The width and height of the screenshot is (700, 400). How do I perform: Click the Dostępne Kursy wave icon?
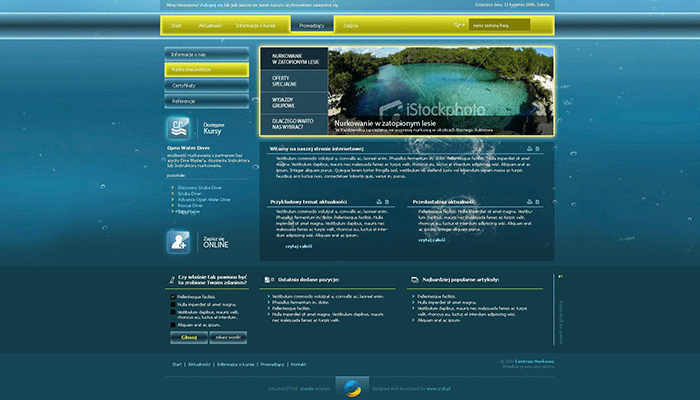pyautogui.click(x=179, y=128)
